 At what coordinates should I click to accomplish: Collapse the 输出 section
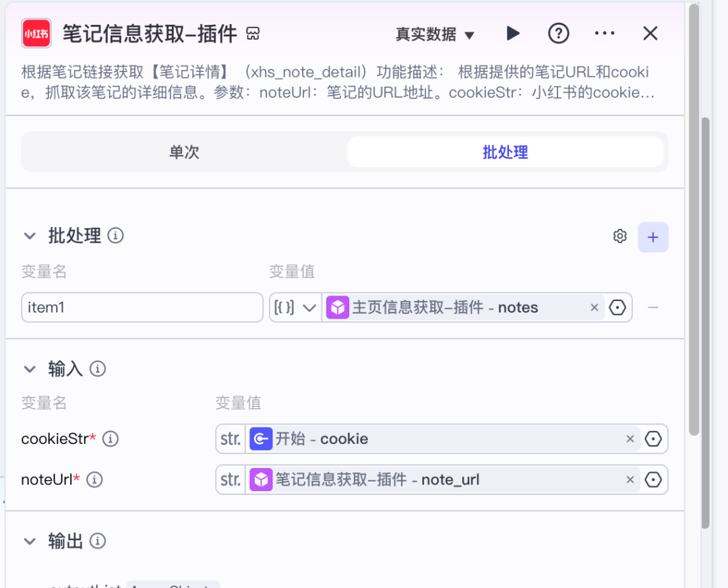tap(30, 541)
